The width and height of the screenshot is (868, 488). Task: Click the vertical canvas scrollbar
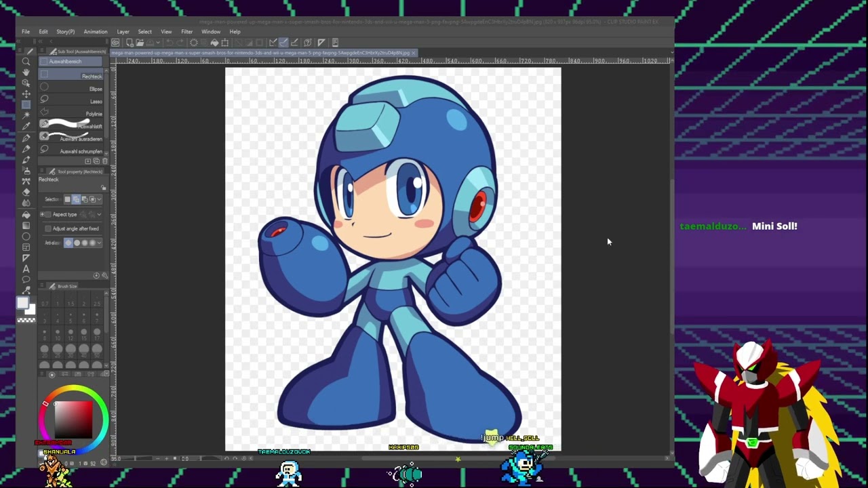click(x=672, y=258)
